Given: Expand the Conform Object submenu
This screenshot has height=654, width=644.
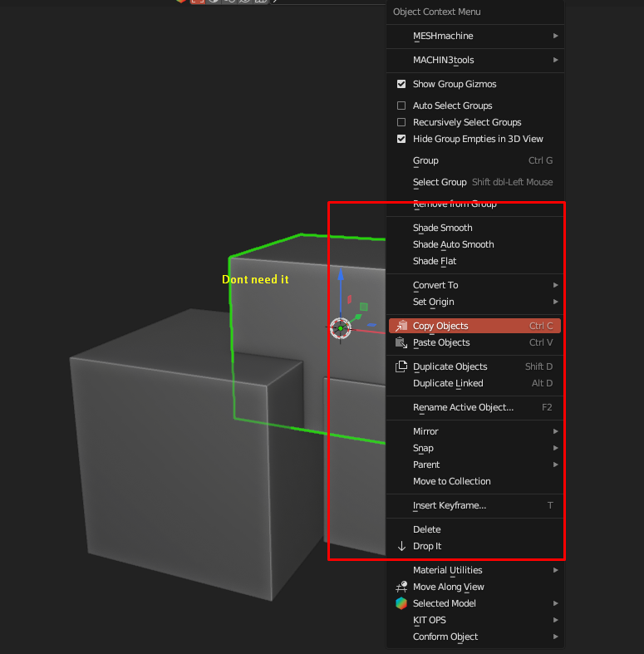Looking at the screenshot, I should click(475, 637).
